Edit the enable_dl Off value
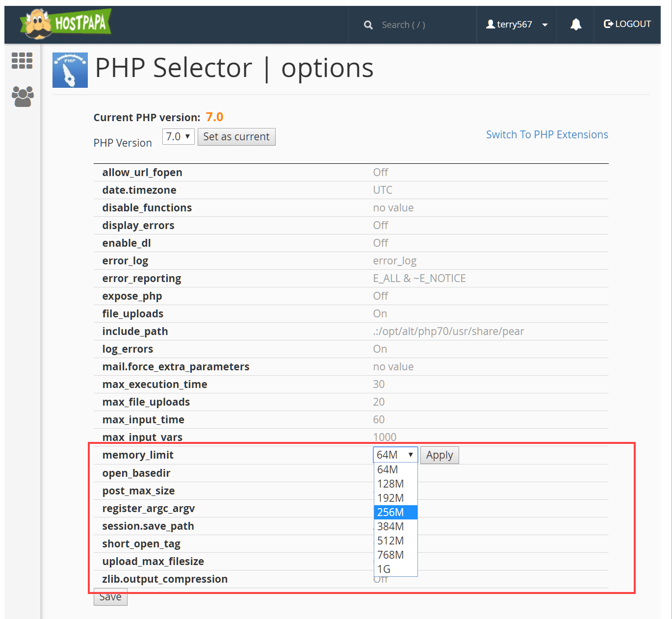The width and height of the screenshot is (672, 619). click(x=381, y=243)
